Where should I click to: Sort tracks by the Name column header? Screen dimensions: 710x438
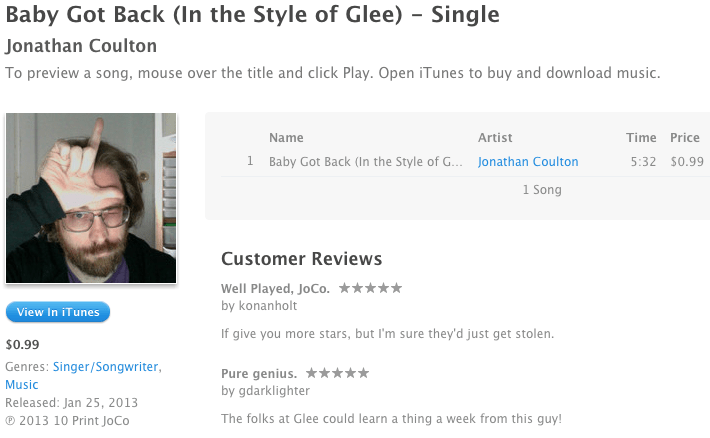click(x=286, y=138)
